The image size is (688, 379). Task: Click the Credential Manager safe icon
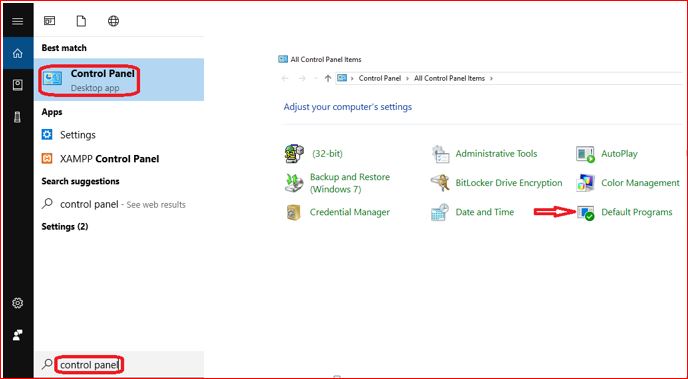click(294, 212)
